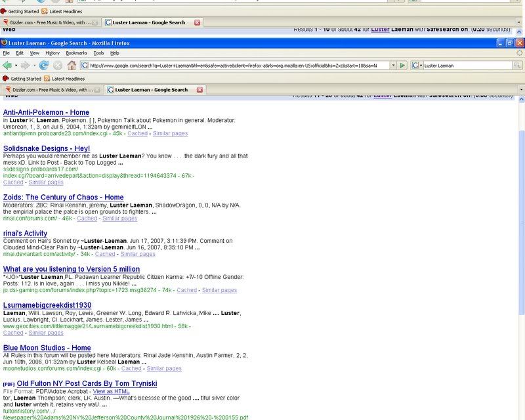Open the tab list dropdown in front window
The width and height of the screenshot is (525, 420).
521,90
